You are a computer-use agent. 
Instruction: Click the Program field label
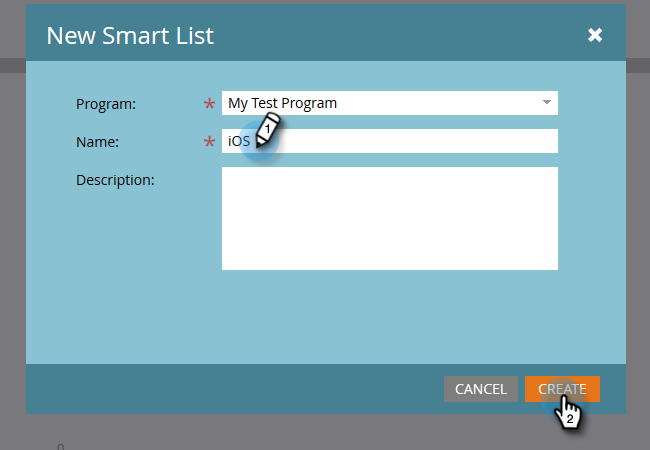[106, 104]
